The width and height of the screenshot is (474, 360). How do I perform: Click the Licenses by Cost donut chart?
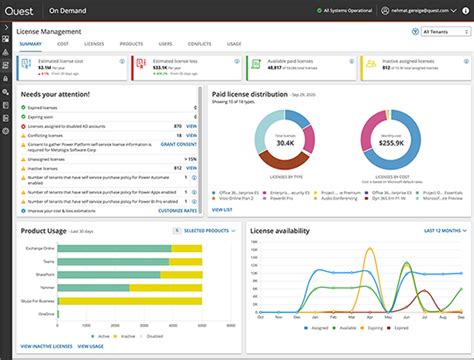[391, 140]
